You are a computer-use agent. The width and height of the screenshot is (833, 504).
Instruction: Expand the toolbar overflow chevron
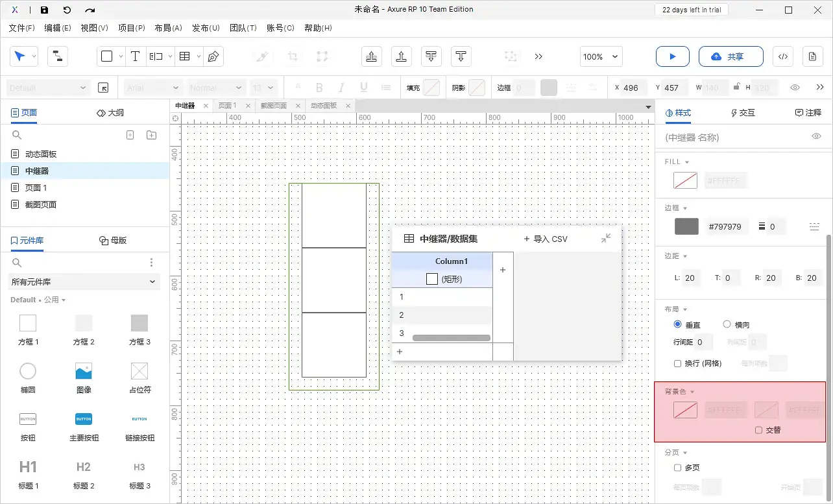(x=538, y=56)
